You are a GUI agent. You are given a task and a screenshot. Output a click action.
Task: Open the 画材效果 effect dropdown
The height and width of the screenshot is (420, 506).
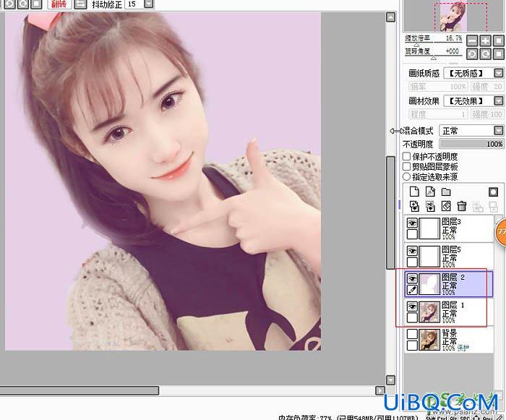[x=499, y=100]
